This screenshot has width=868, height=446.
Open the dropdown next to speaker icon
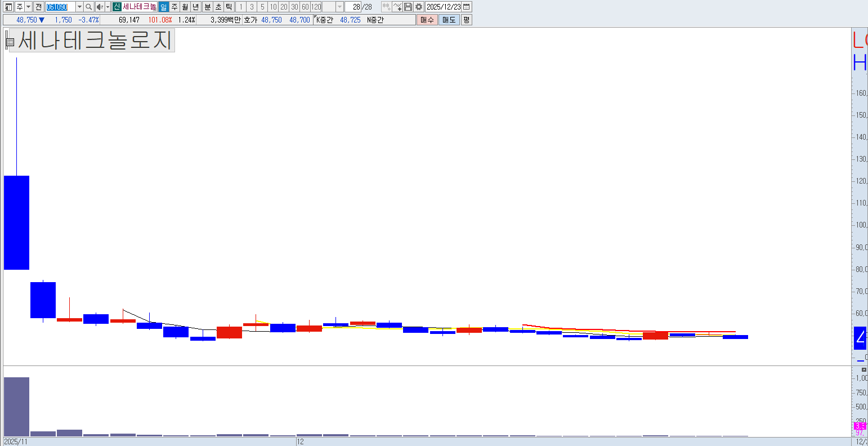coord(108,7)
